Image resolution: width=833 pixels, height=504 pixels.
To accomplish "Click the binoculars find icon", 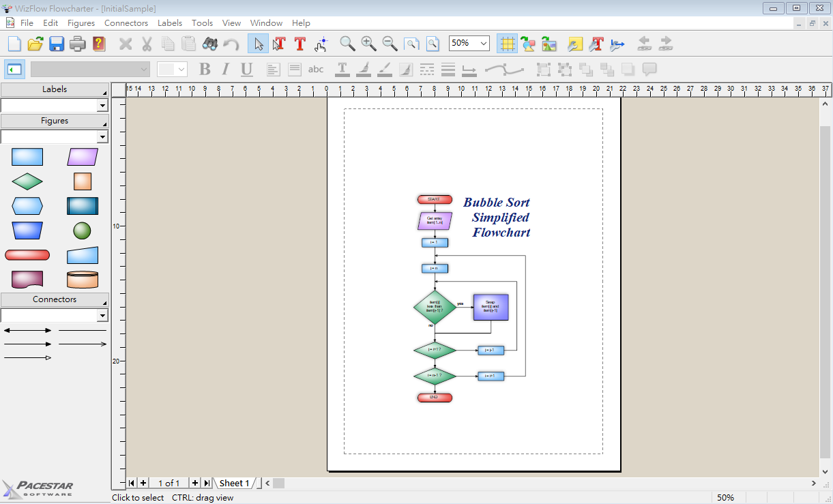I will point(210,44).
